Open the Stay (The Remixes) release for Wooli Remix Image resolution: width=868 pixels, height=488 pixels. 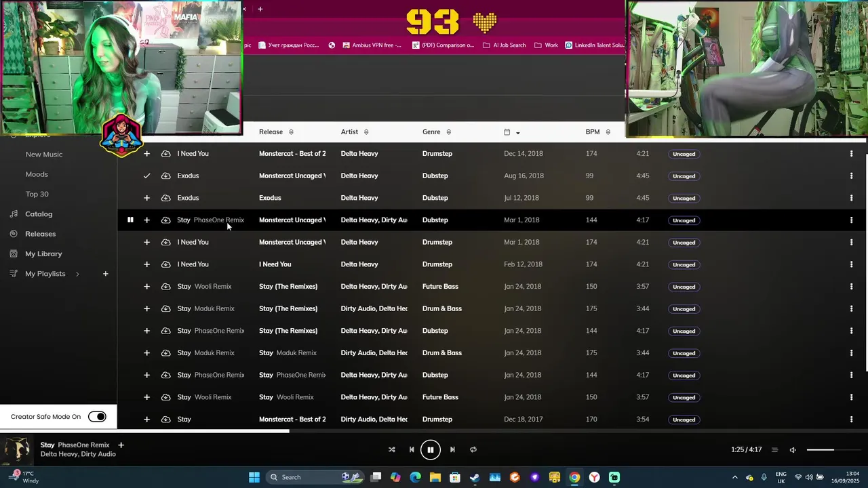point(288,287)
